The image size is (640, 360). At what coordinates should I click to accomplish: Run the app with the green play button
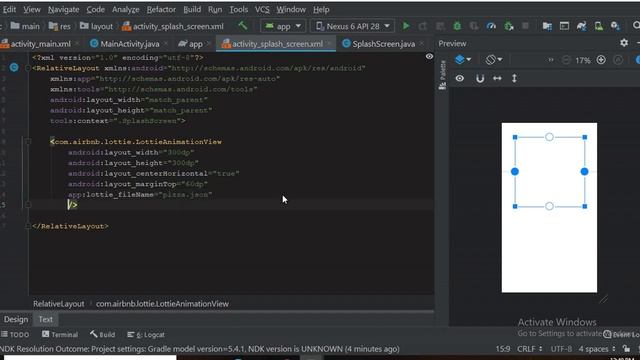coord(406,26)
